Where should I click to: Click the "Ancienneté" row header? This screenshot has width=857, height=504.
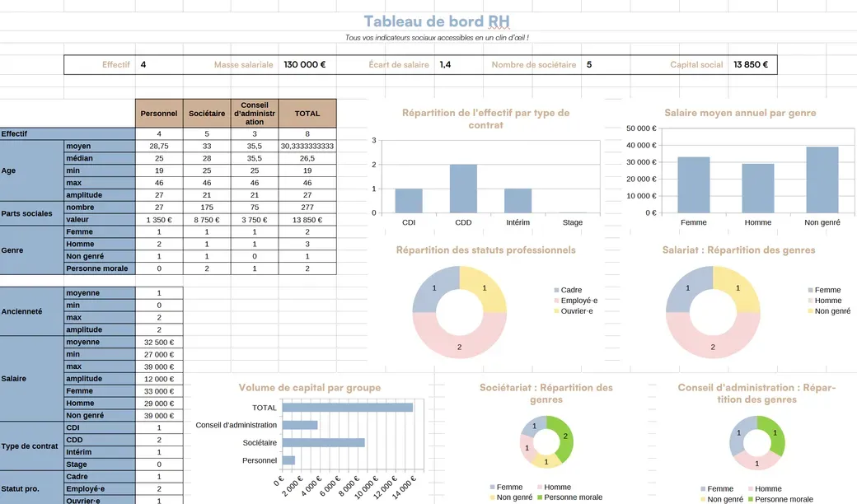(32, 311)
